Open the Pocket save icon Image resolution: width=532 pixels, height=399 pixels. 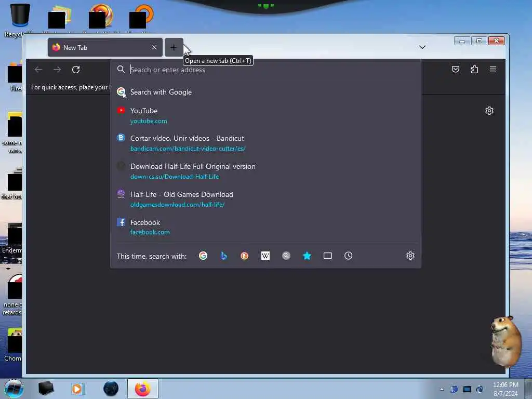(456, 69)
